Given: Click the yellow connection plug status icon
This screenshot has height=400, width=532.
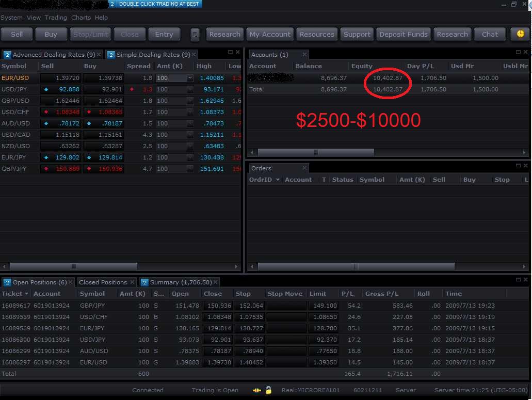Looking at the screenshot, I should tap(257, 390).
